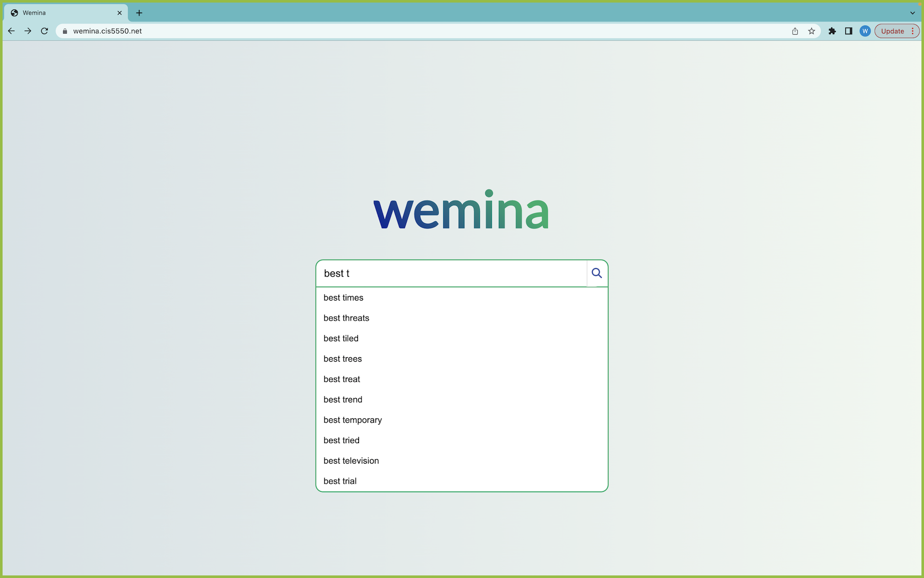Open the W profile avatar
Viewport: 924px width, 578px height.
coord(865,31)
